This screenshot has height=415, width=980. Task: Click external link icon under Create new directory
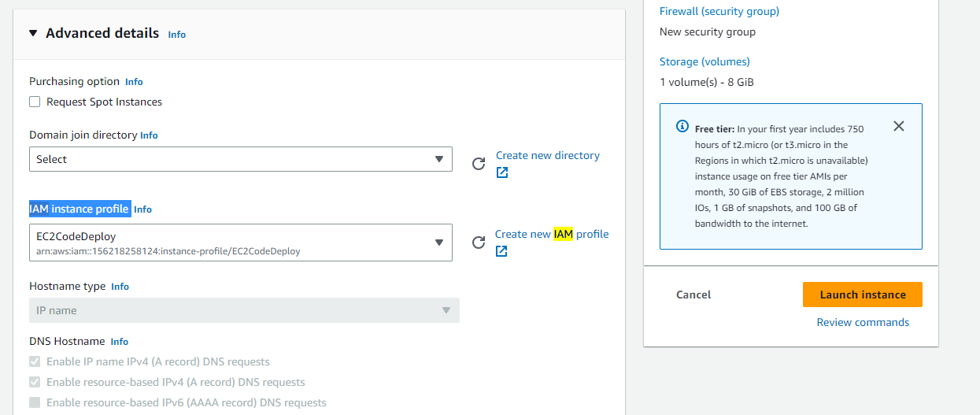coord(502,172)
